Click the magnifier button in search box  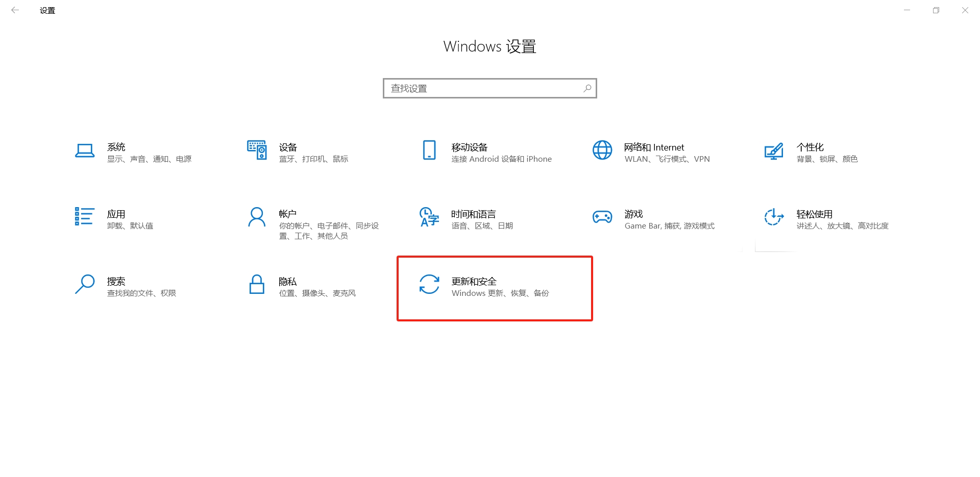click(x=587, y=88)
